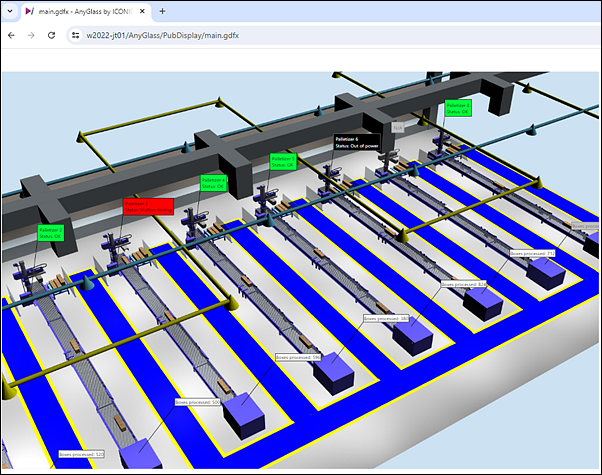602x475 pixels.
Task: Click the browser forward arrow
Action: (x=31, y=35)
